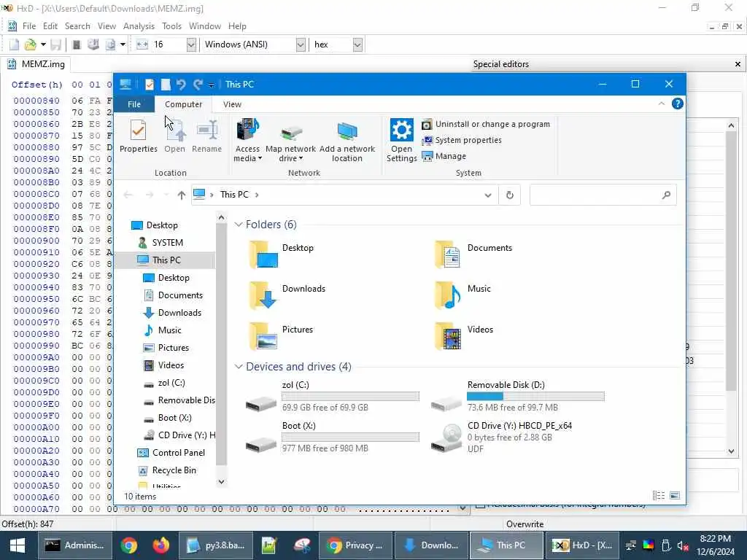
Task: Select the Downloads folder in Folders
Action: click(x=287, y=295)
